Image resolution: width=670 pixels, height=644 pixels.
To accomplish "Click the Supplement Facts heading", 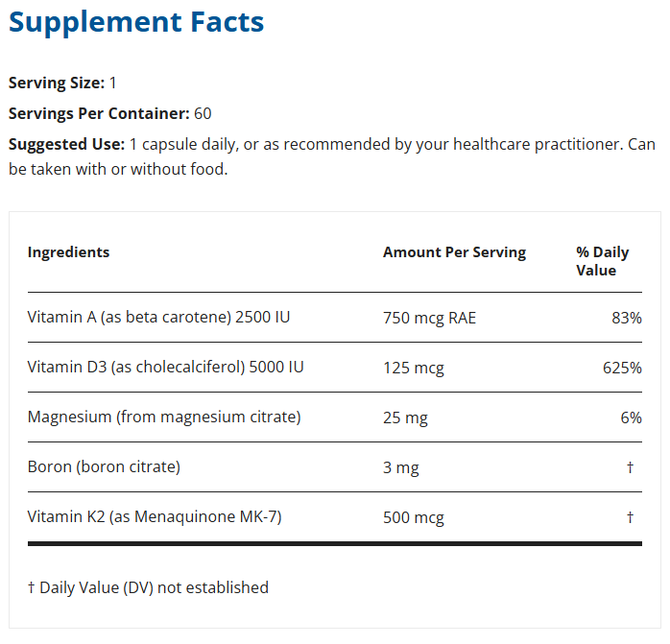I will click(136, 22).
